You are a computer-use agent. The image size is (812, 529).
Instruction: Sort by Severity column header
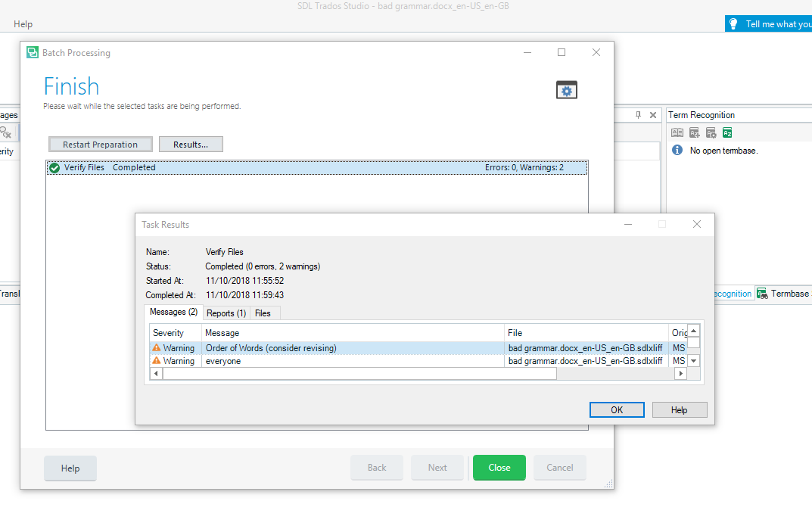point(176,333)
